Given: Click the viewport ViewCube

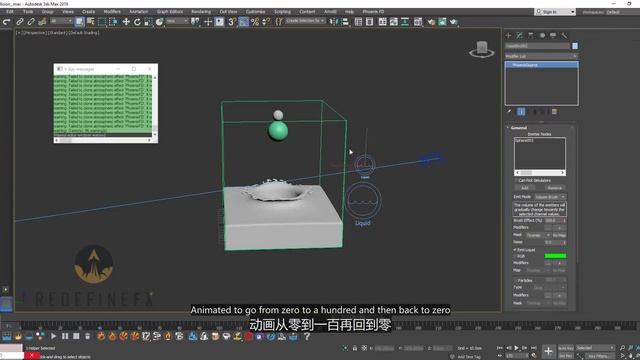Looking at the screenshot, I should pyautogui.click(x=482, y=49).
